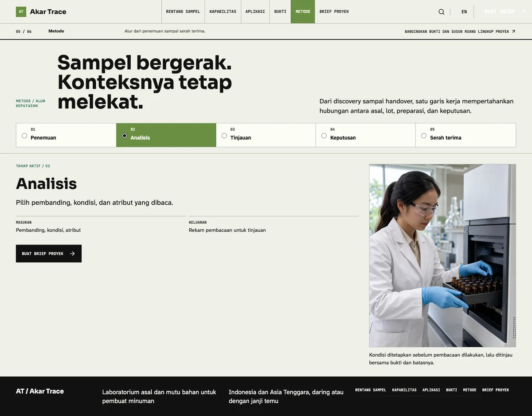Image resolution: width=532 pixels, height=416 pixels.
Task: Click the AT / Akar Trace footer logo
Action: [x=40, y=391]
